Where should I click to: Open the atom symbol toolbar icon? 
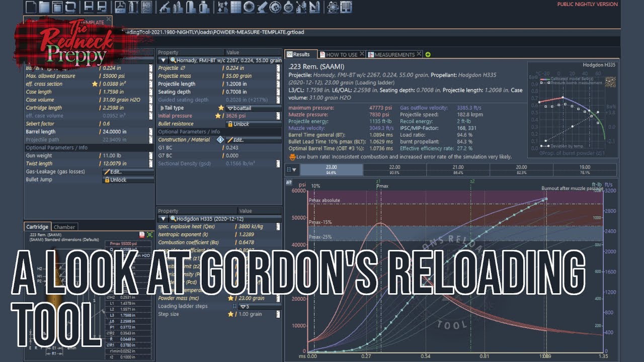[x=333, y=7]
